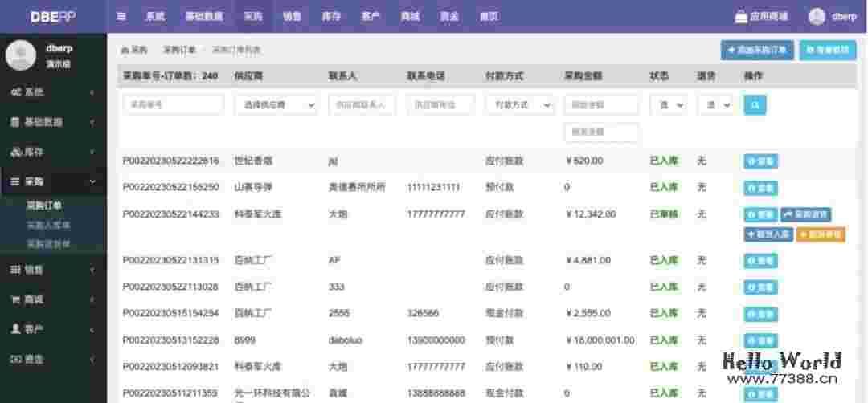Expand 系统 in the sidebar
The width and height of the screenshot is (868, 403).
[53, 92]
